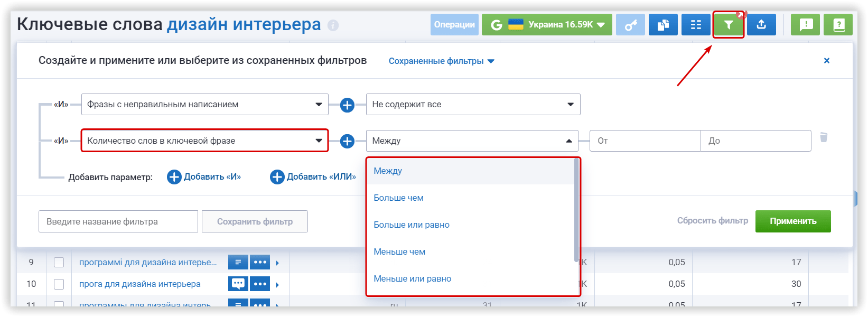Viewport: 868px width, 317px height.
Task: Expand 'Фразы с неправильным написанием' dropdown
Action: tap(204, 105)
